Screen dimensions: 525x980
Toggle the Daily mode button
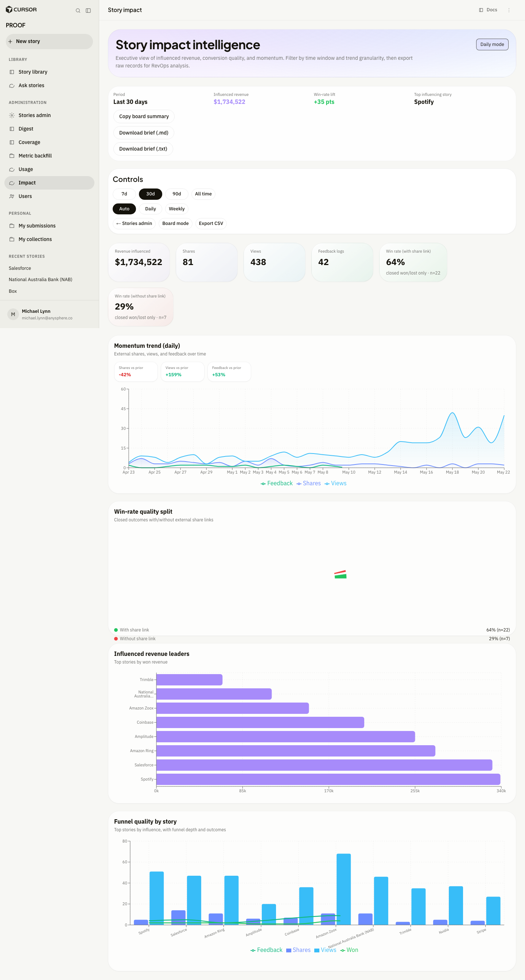pos(492,44)
